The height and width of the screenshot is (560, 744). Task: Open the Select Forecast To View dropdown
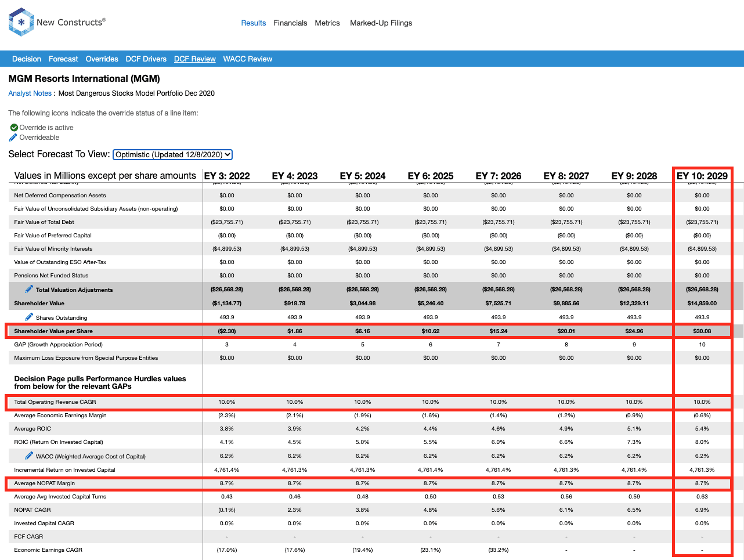click(172, 154)
